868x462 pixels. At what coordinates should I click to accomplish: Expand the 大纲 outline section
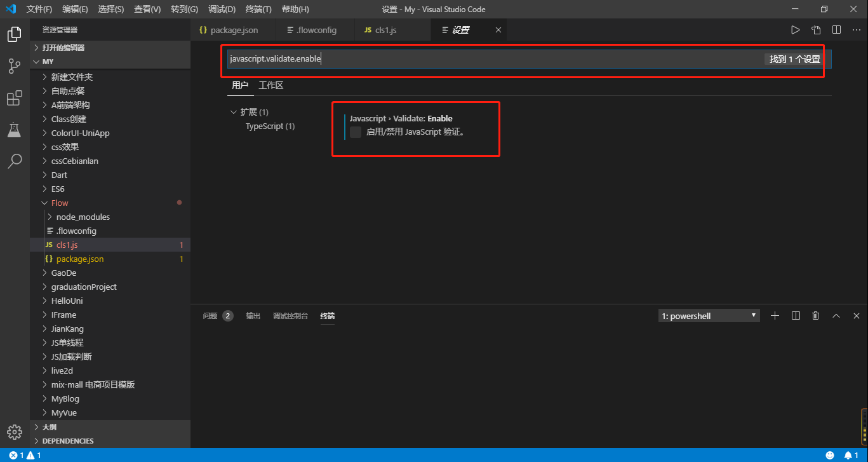tap(110, 427)
